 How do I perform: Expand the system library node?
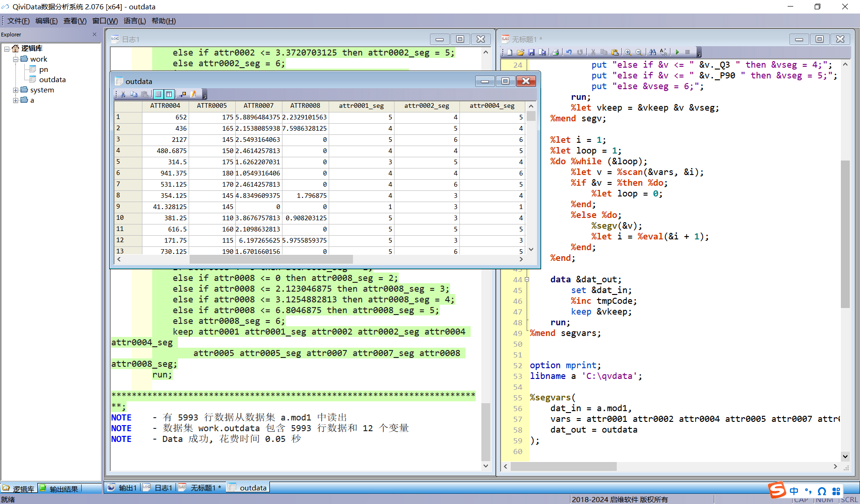point(15,90)
